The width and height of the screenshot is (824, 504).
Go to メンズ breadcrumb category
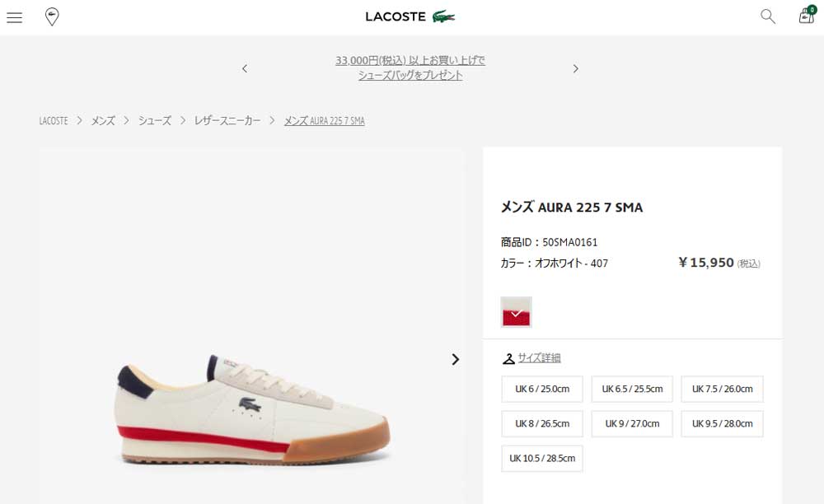pos(103,121)
